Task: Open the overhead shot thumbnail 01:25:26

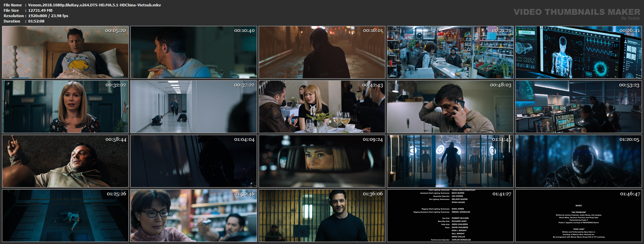Action: 65,216
